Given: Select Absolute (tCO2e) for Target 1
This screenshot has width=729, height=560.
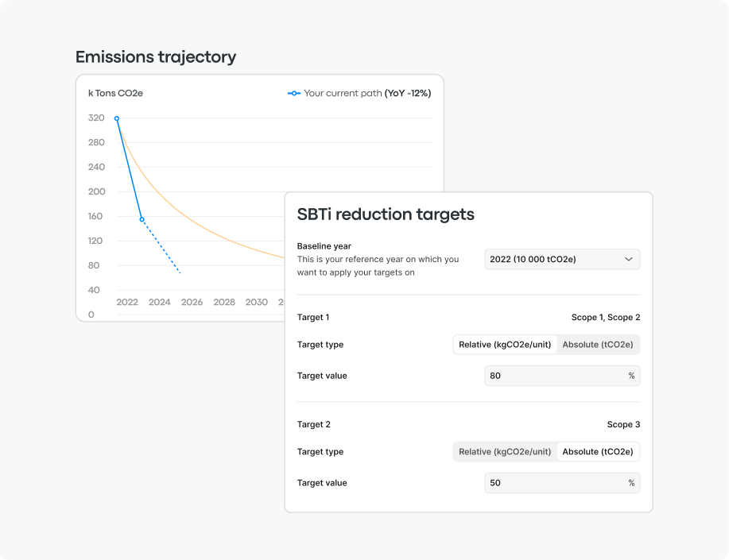Looking at the screenshot, I should (x=598, y=345).
